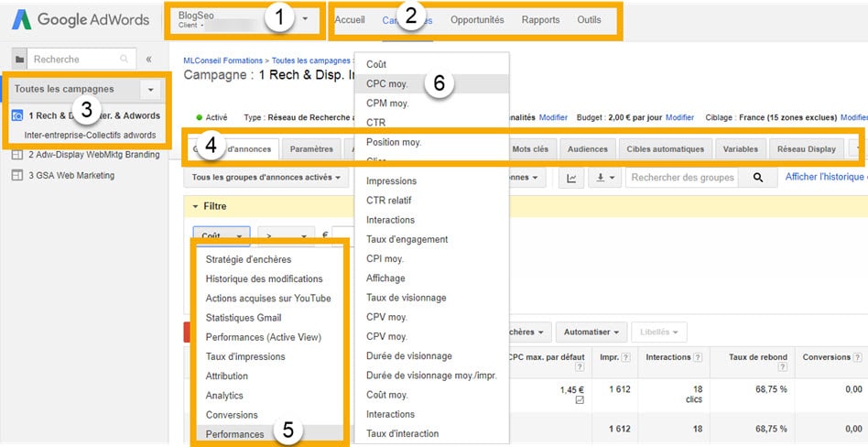
Task: Focus the Rechercher des groupes field
Action: 682,178
